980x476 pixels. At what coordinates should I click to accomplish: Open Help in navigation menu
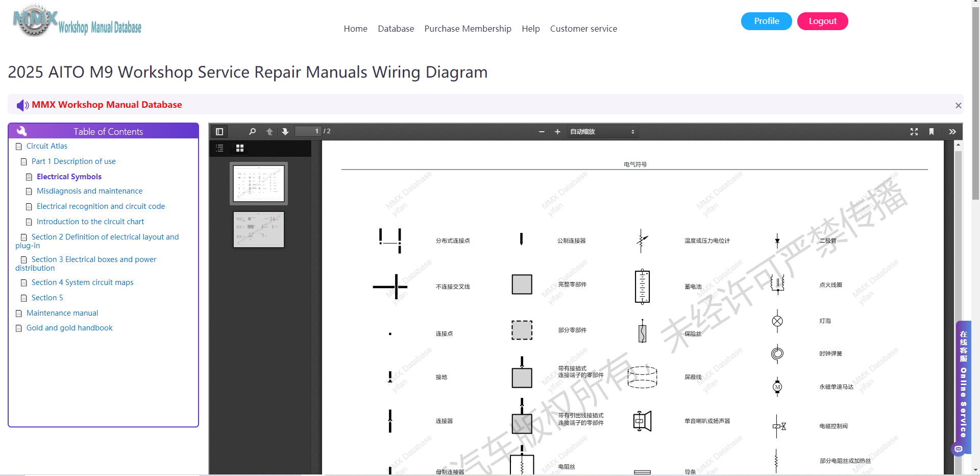(530, 29)
